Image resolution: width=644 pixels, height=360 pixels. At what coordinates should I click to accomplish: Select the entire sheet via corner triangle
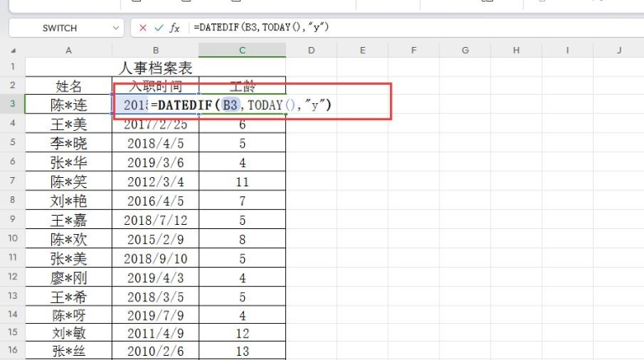[13, 50]
